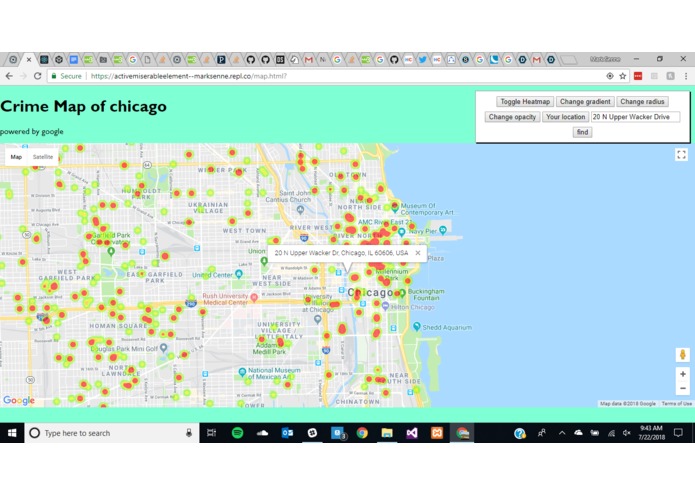The width and height of the screenshot is (695, 494).
Task: Click the Your location button
Action: 565,117
